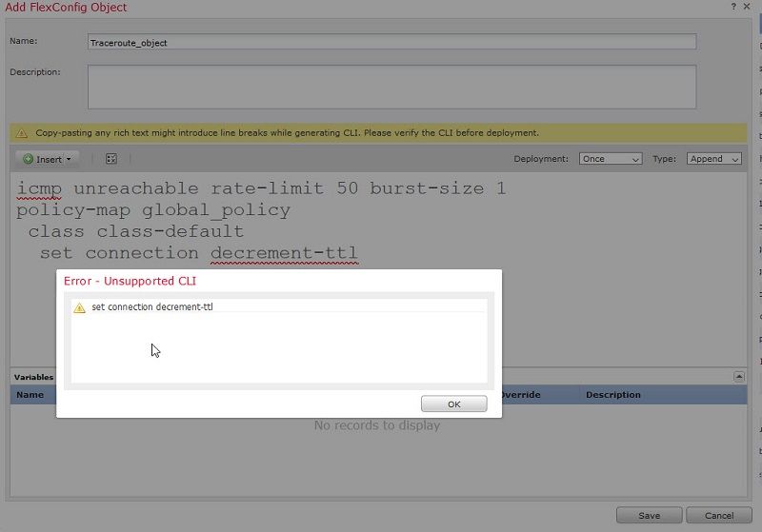Click the warning icon beside set connection decrement-ttl
This screenshot has width=762, height=532.
pos(79,307)
